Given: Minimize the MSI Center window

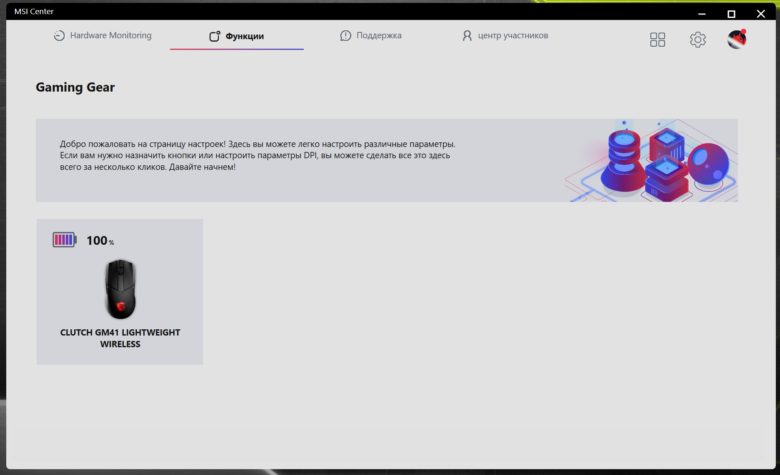Looking at the screenshot, I should 701,13.
